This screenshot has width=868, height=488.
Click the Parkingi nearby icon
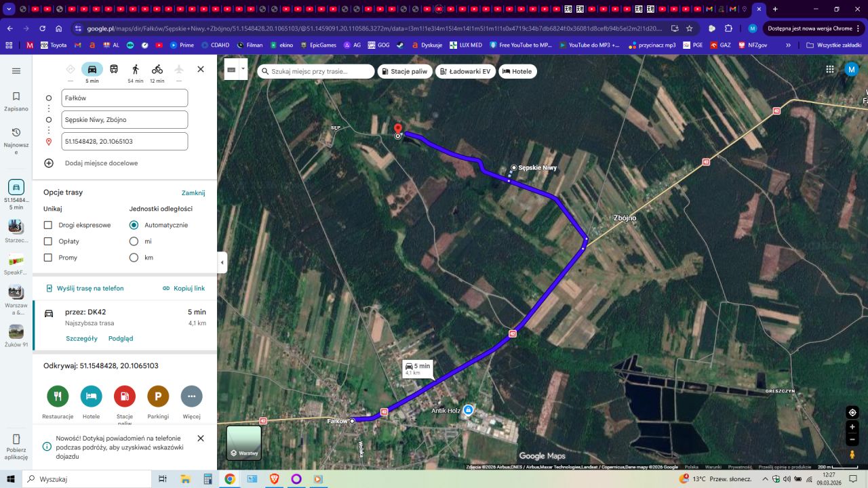click(x=158, y=396)
